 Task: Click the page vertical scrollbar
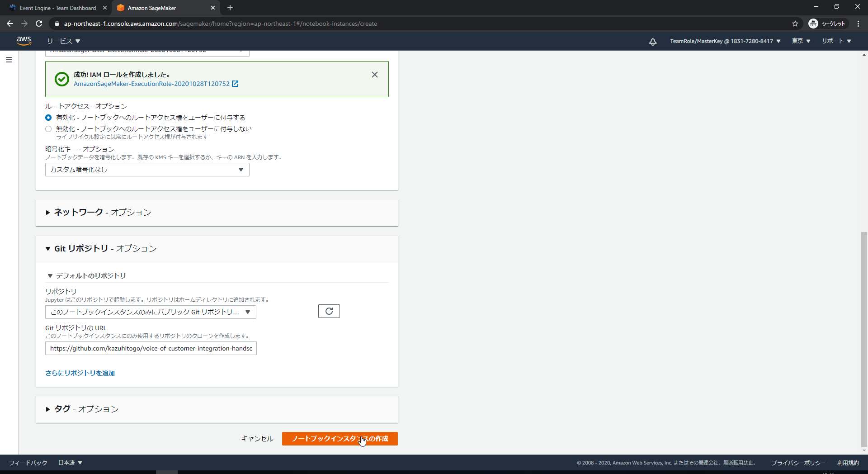[864, 338]
